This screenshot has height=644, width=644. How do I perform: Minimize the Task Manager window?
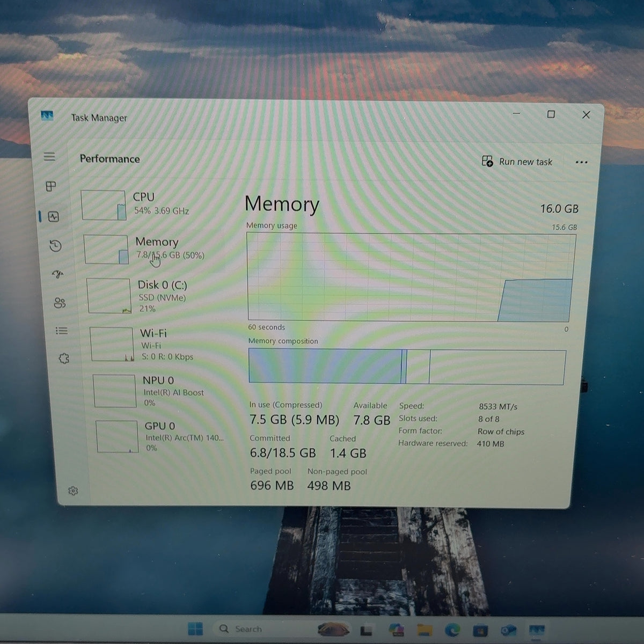(516, 114)
